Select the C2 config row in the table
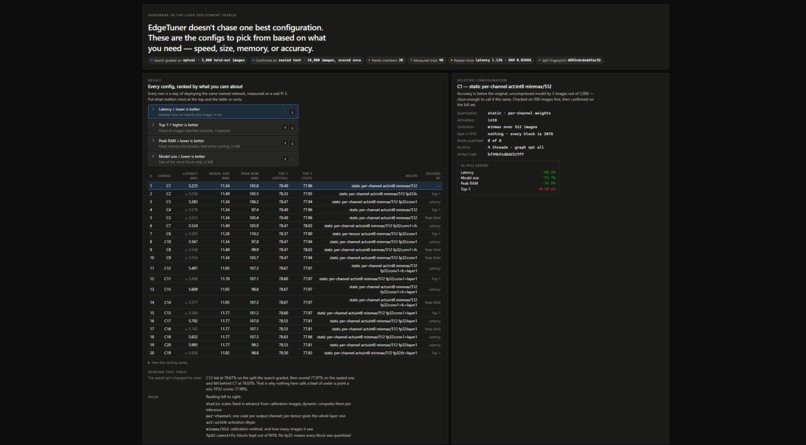 pos(295,194)
